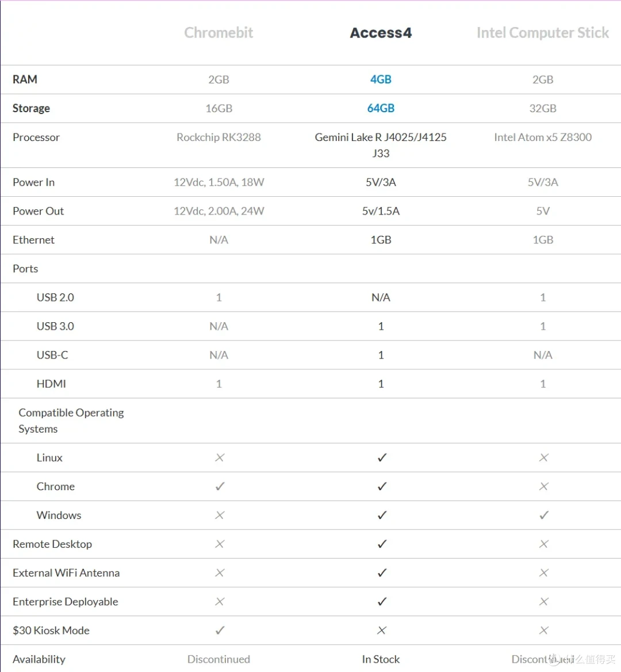Click the Ports section row label

[25, 269]
